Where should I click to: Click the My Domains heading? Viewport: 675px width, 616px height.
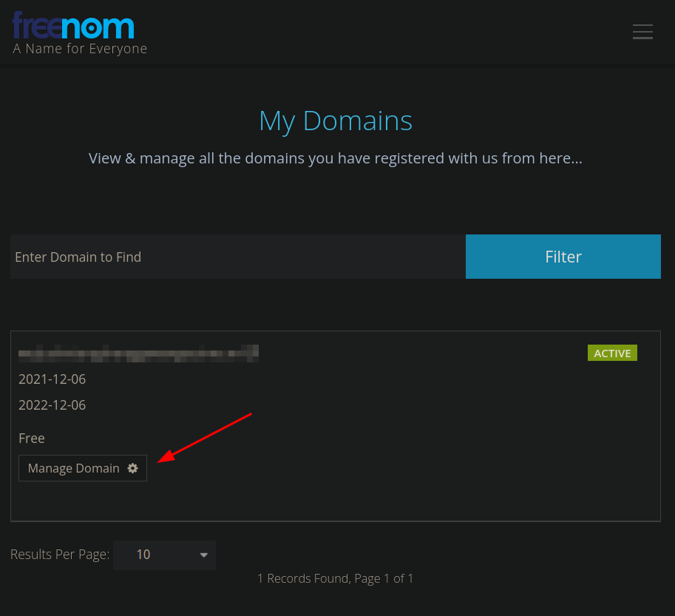pyautogui.click(x=336, y=121)
